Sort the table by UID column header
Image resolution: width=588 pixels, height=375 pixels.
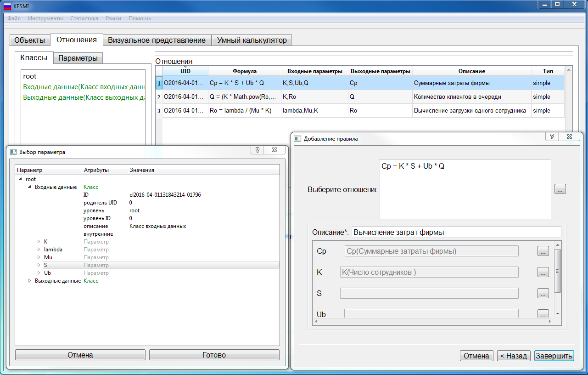pos(185,71)
